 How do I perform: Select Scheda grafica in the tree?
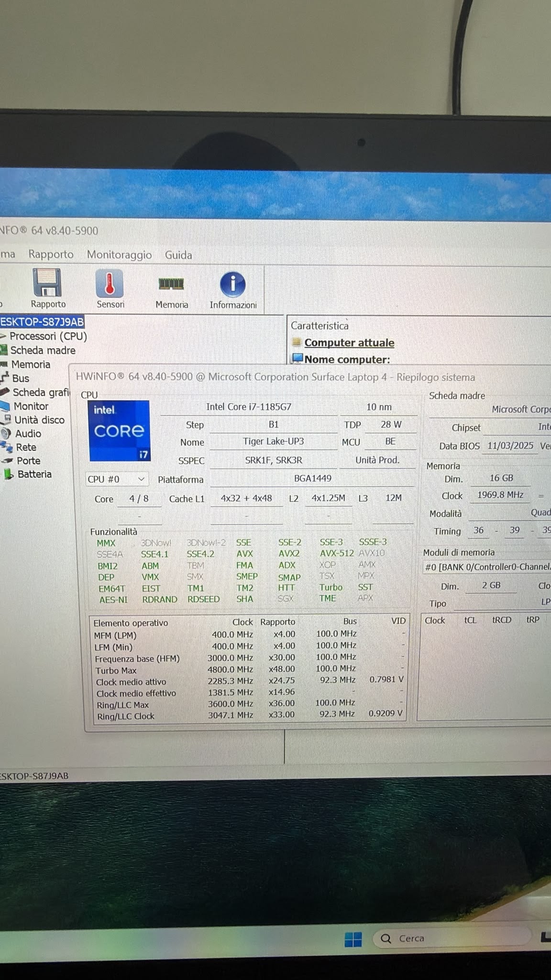coord(41,392)
